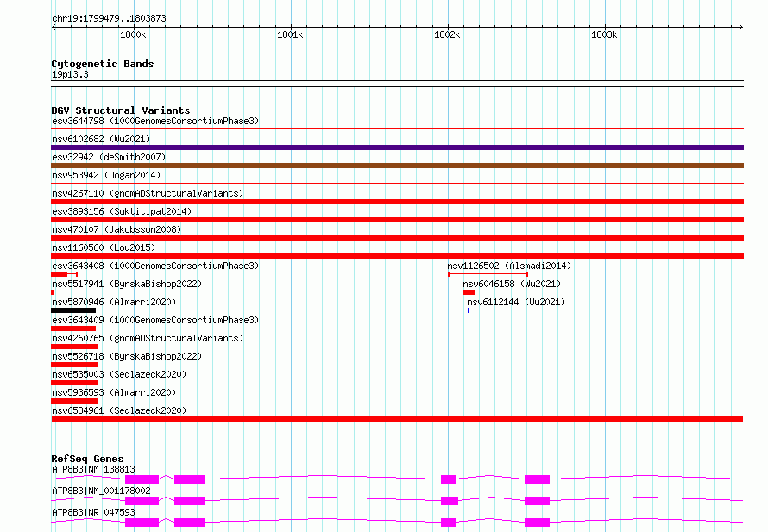
Task: Select the nsv1126502 thin interval glyph
Action: (488, 274)
